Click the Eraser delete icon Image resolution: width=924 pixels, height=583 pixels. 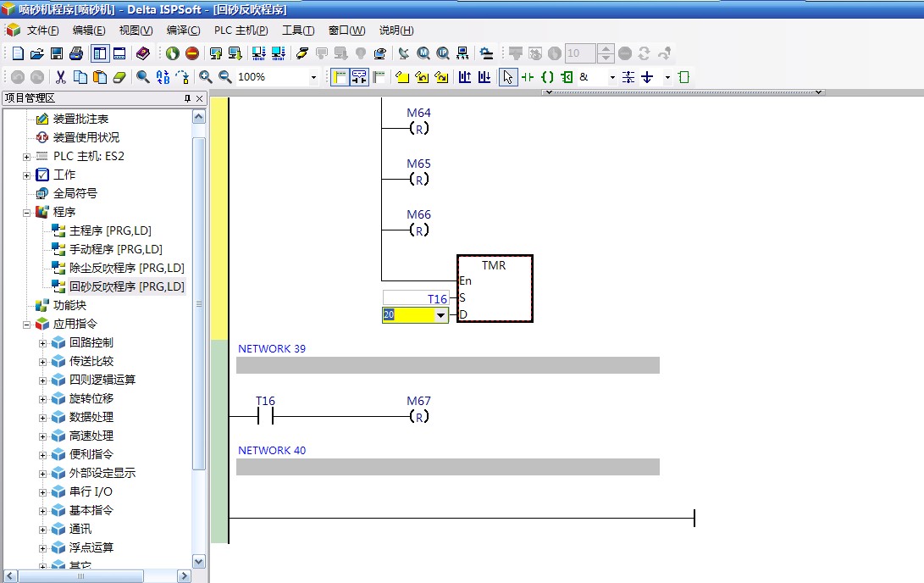tap(119, 77)
